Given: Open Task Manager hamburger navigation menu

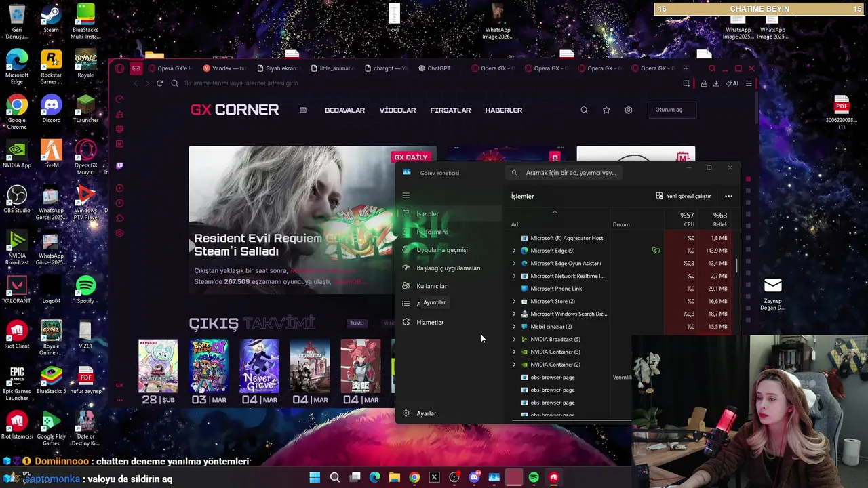Looking at the screenshot, I should click(406, 195).
